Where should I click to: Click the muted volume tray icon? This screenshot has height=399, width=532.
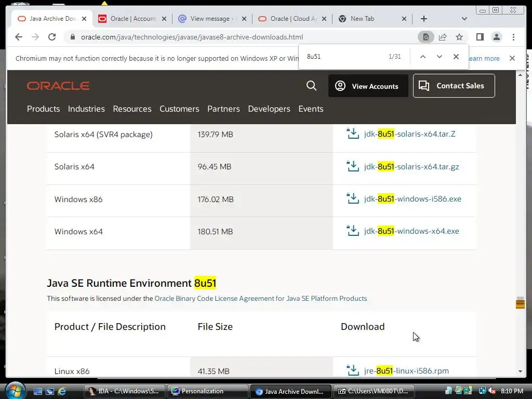(x=492, y=391)
